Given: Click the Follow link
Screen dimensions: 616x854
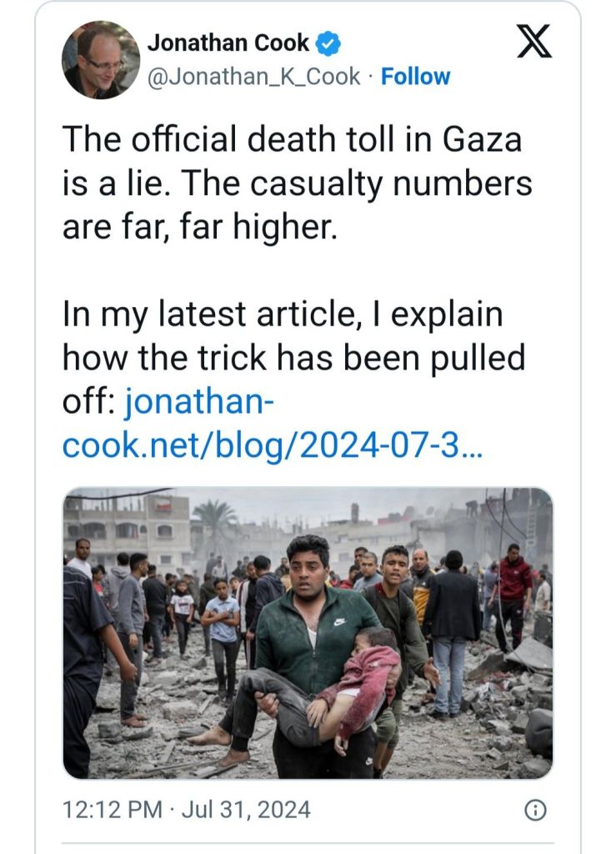Looking at the screenshot, I should pos(415,77).
